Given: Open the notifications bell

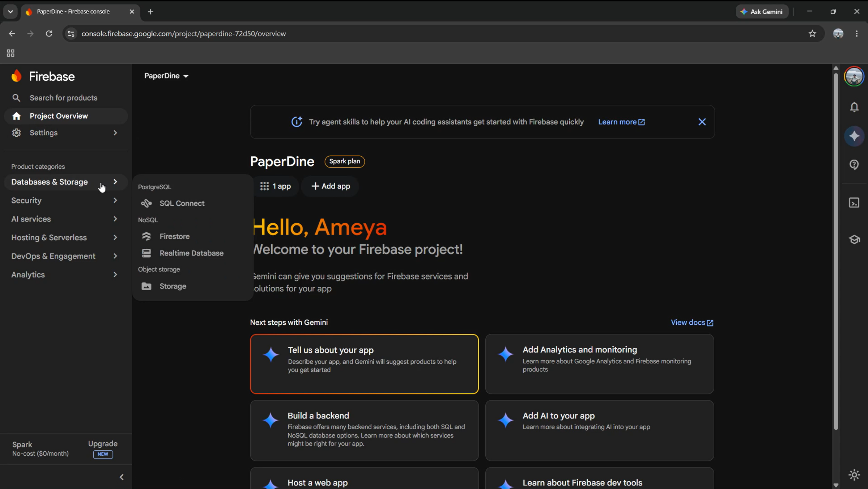Looking at the screenshot, I should 854,107.
